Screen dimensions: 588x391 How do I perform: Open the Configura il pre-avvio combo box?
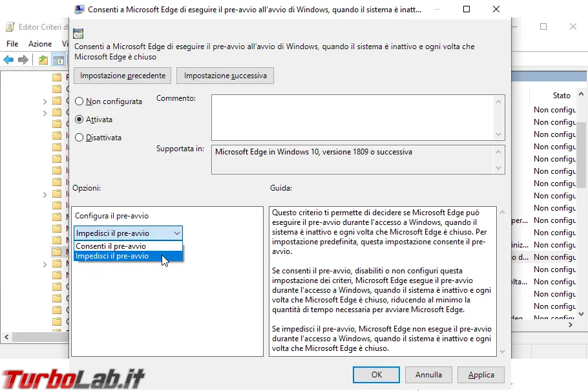(x=128, y=233)
